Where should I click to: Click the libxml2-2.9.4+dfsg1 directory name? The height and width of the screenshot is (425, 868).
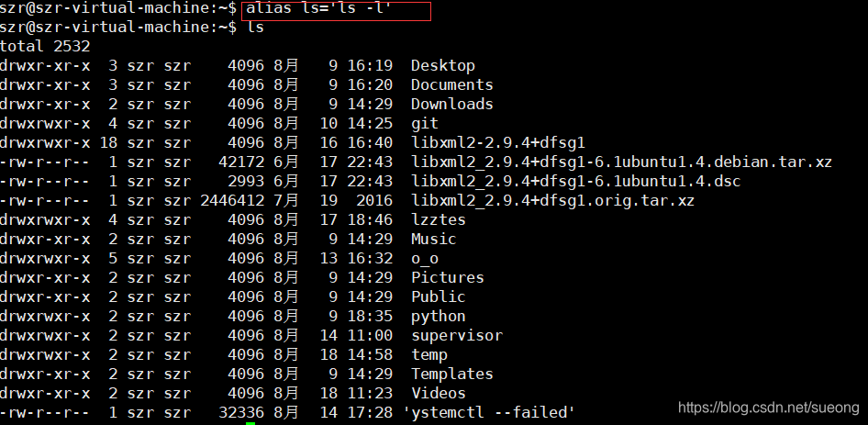[x=498, y=143]
